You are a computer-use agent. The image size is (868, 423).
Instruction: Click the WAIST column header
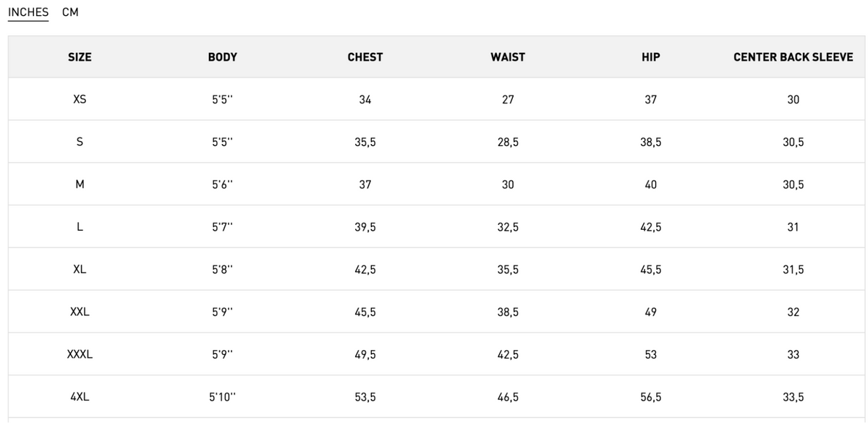point(508,57)
